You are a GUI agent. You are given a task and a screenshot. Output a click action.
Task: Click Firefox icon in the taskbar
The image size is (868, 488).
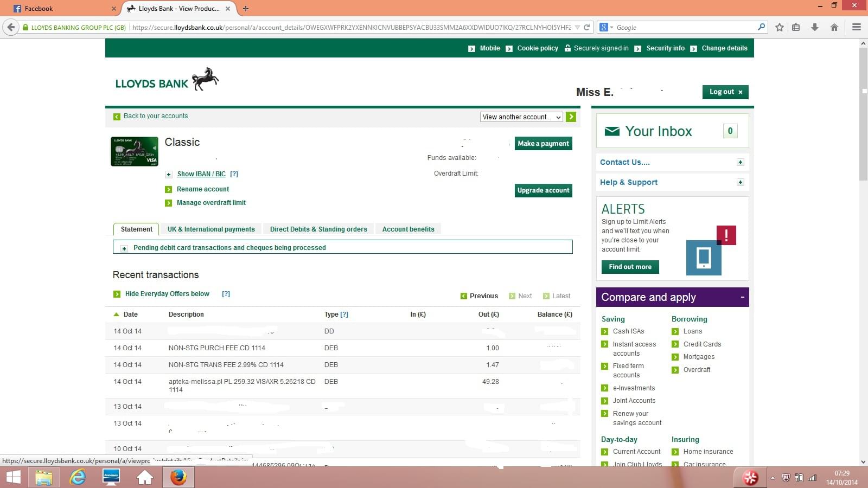[178, 477]
